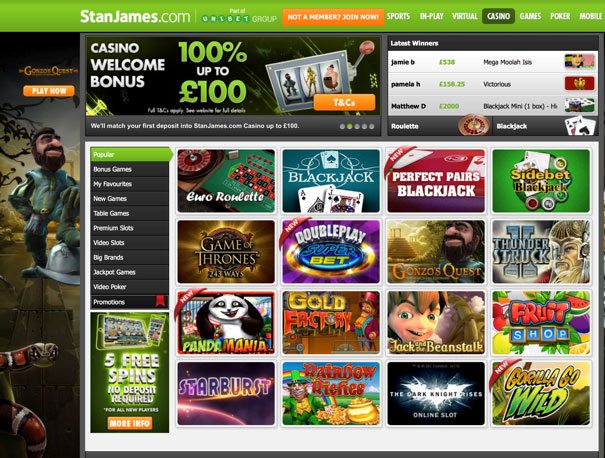Click the Roulette wheel icon under Latest Winners

tap(473, 125)
